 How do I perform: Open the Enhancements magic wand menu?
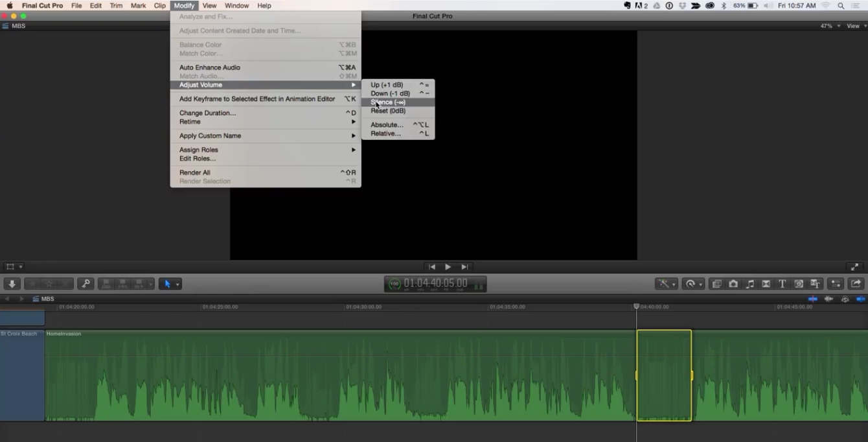click(x=667, y=284)
